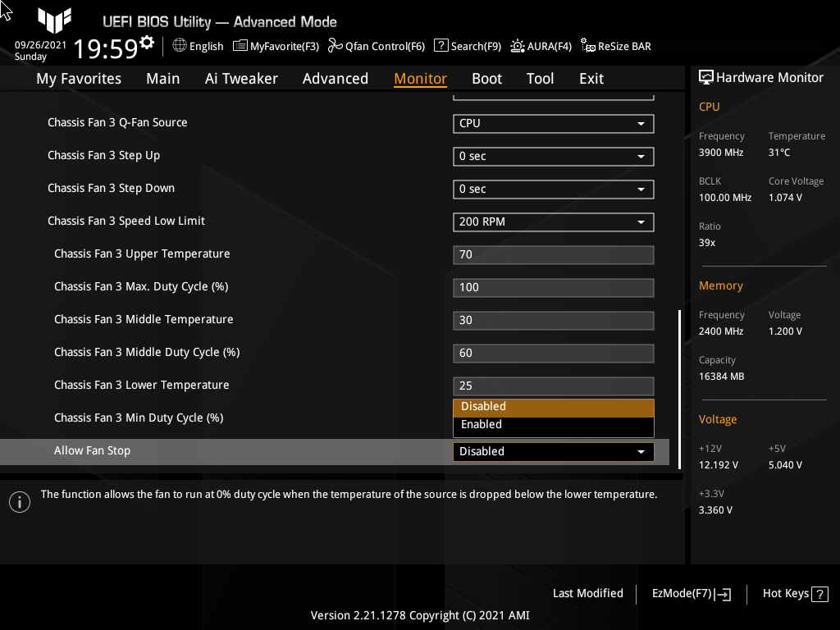Edit the Chassis Fan 3 Upper Temperature value
The height and width of the screenshot is (630, 840).
[553, 254]
